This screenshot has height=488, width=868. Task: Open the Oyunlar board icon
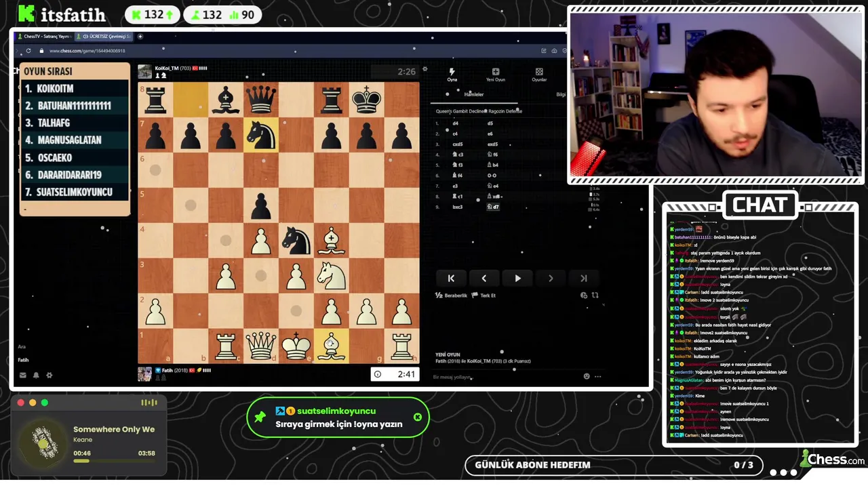click(x=539, y=71)
